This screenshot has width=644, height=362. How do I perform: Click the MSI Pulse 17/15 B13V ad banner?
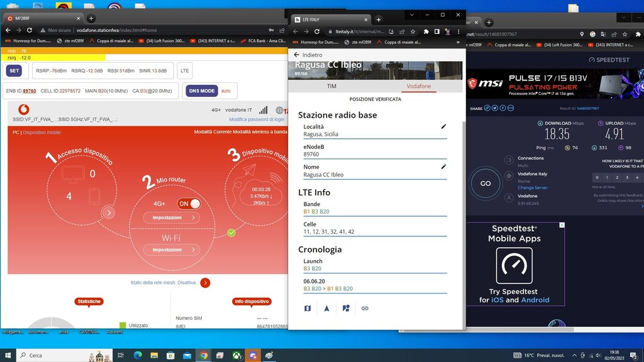point(555,84)
